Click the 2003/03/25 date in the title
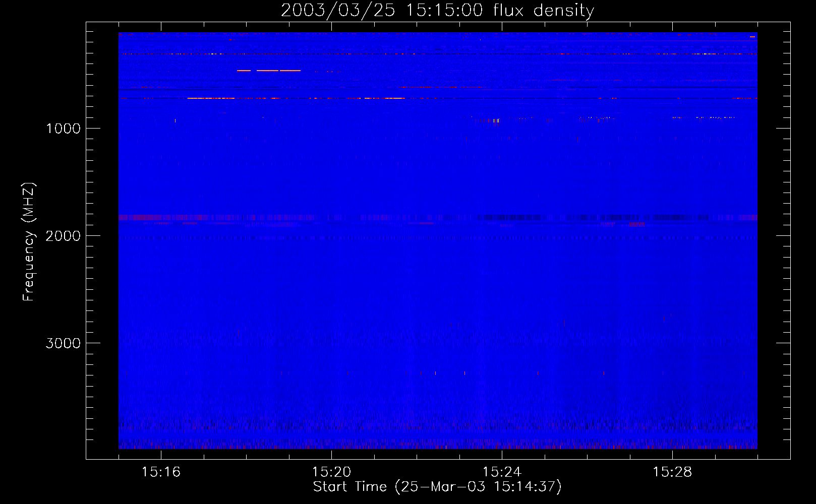The height and width of the screenshot is (504, 816). [337, 10]
